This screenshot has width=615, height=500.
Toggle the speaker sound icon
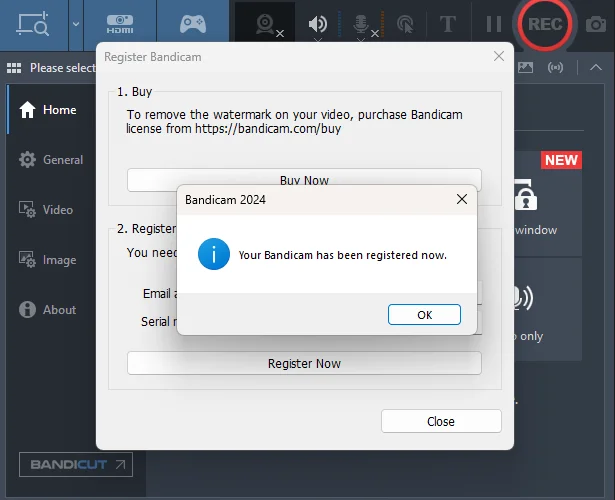point(318,24)
